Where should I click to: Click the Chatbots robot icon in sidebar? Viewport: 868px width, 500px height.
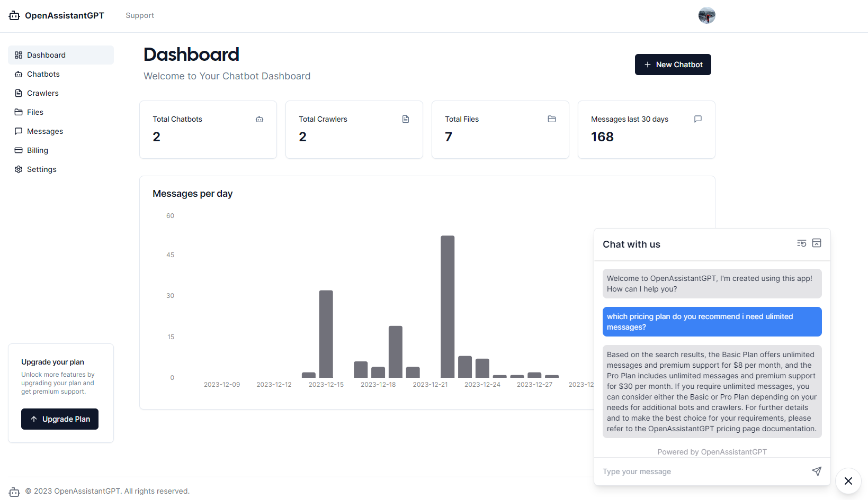(19, 74)
